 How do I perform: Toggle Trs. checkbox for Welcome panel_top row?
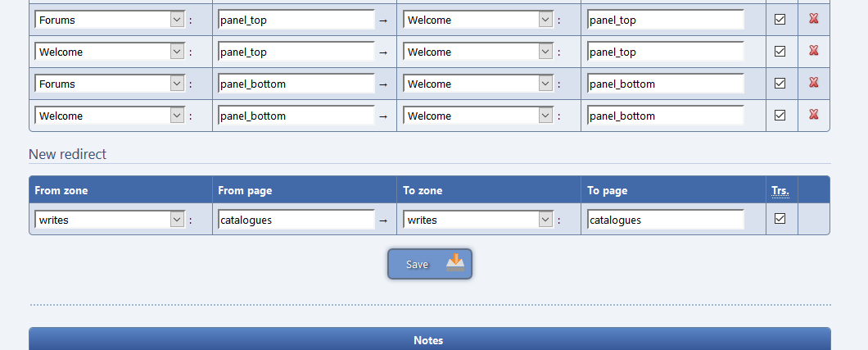coord(780,52)
